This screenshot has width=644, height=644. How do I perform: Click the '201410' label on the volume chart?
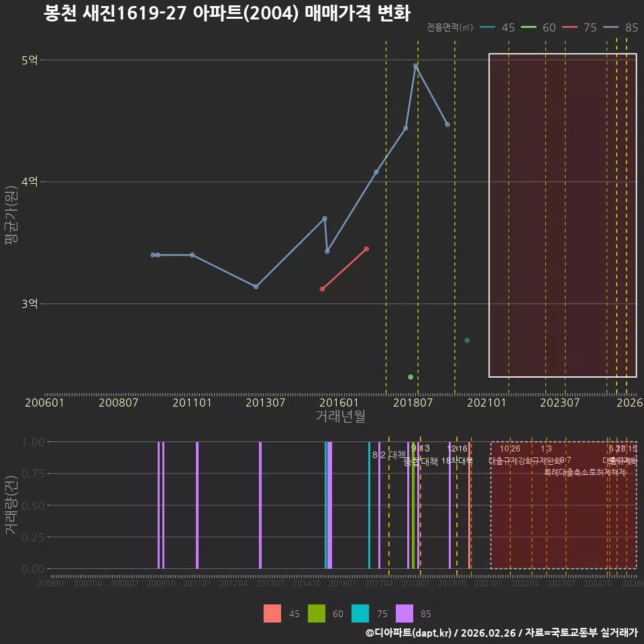point(307,583)
